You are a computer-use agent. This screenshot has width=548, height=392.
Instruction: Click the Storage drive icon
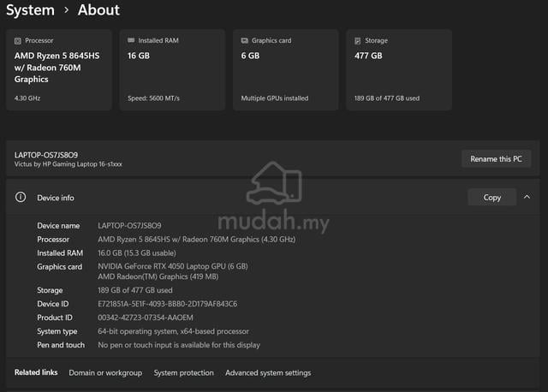[x=358, y=41]
